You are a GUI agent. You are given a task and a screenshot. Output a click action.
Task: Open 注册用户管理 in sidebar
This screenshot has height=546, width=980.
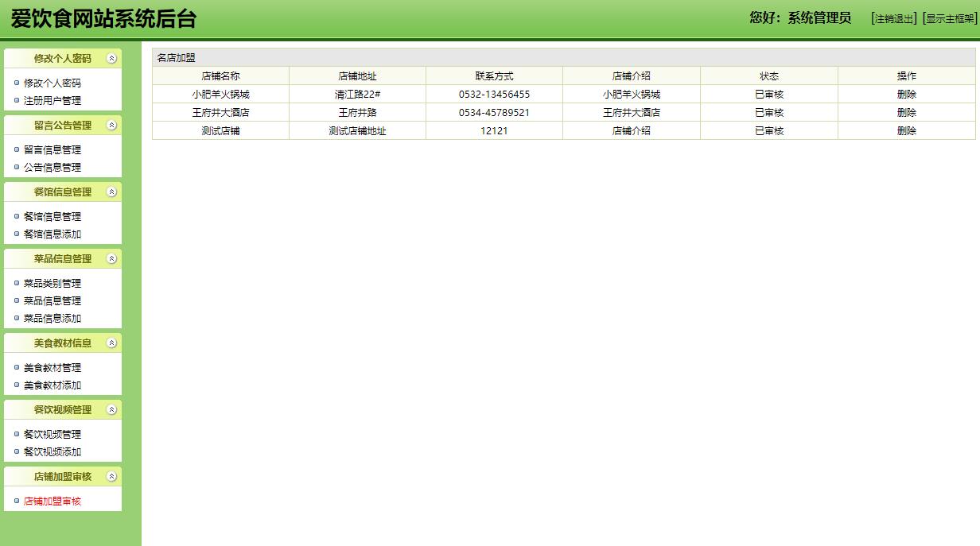52,100
